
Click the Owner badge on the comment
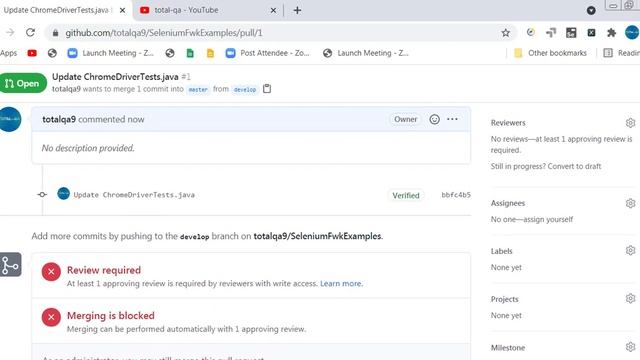tap(405, 119)
